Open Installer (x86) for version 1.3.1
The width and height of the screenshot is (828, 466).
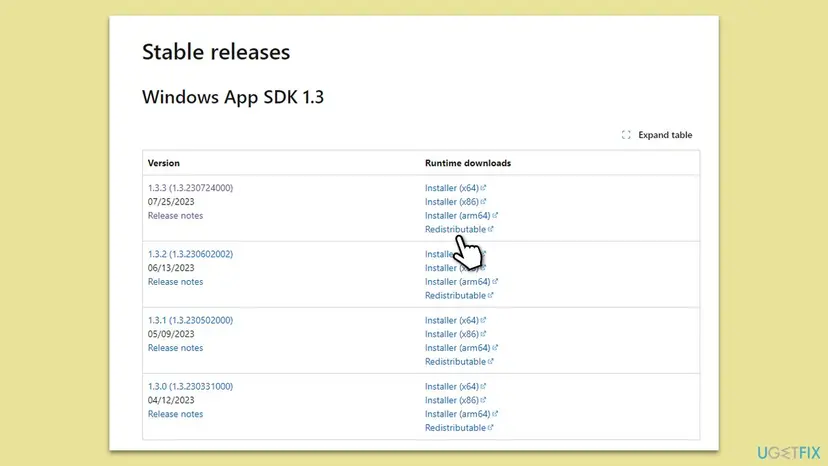coord(451,333)
